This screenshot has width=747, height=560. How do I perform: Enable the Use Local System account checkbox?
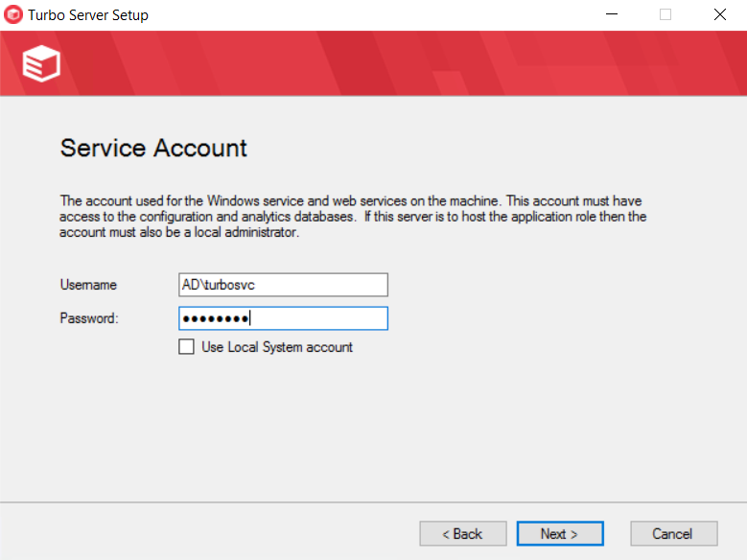coord(187,347)
